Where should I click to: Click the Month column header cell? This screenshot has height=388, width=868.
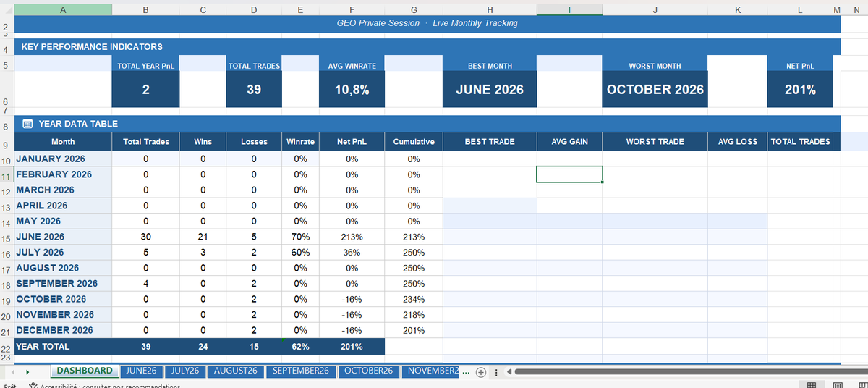pyautogui.click(x=63, y=142)
